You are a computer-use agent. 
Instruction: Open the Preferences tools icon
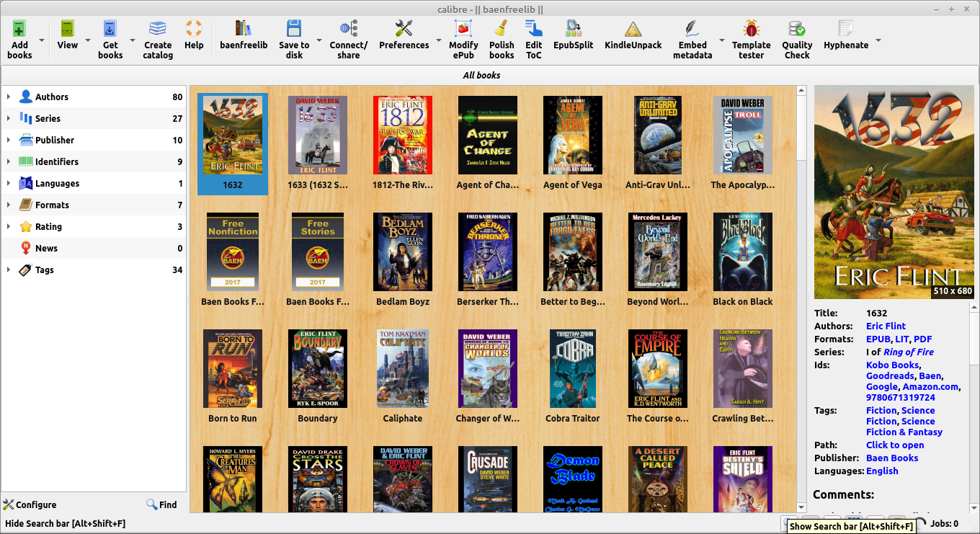click(404, 29)
